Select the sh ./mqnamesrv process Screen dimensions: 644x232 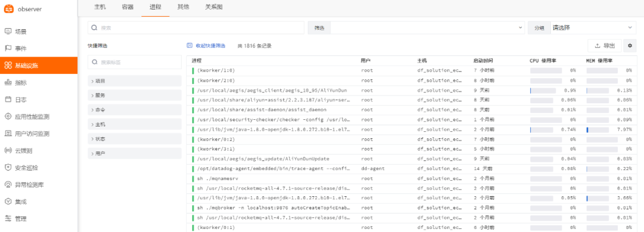click(x=412, y=178)
